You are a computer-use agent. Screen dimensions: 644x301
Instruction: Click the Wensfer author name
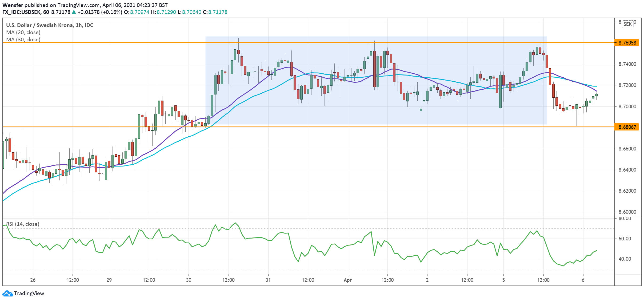[x=13, y=5]
